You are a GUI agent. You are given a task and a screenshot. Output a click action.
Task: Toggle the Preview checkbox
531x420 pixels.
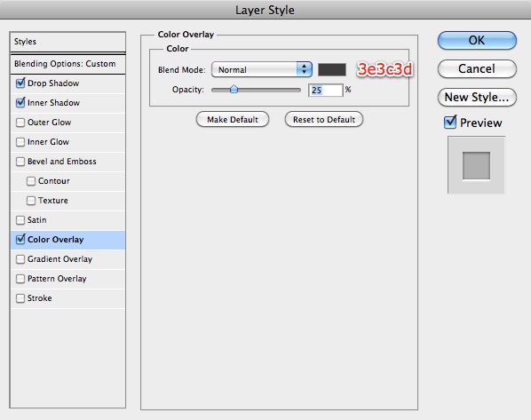click(450, 123)
